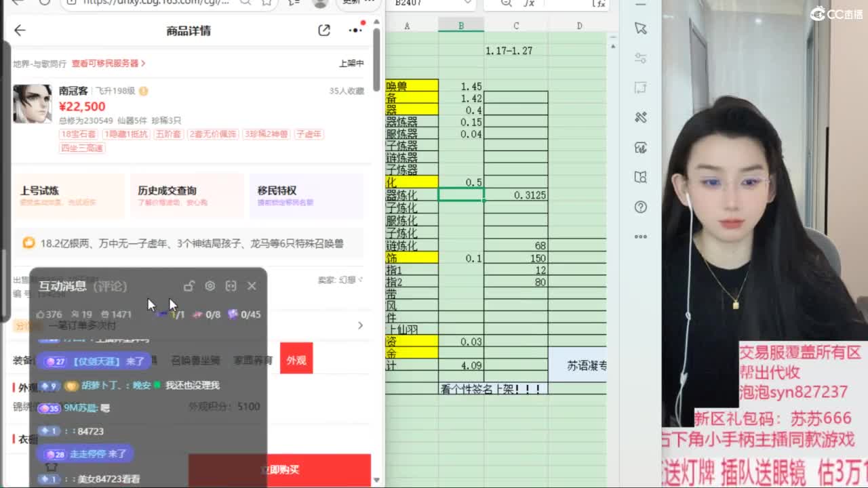868x488 pixels.
Task: Click the browser page vertical scrollbar thumb
Action: click(376, 60)
